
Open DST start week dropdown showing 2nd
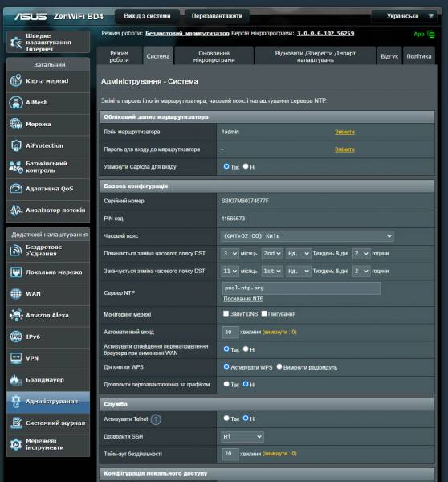(x=272, y=254)
